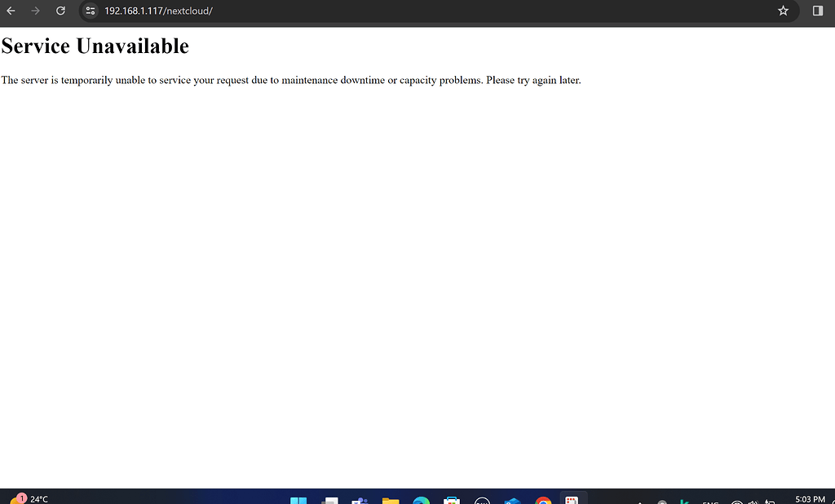Screen dimensions: 835x504
Task: Open the 24°C weather widget
Action: (29, 498)
